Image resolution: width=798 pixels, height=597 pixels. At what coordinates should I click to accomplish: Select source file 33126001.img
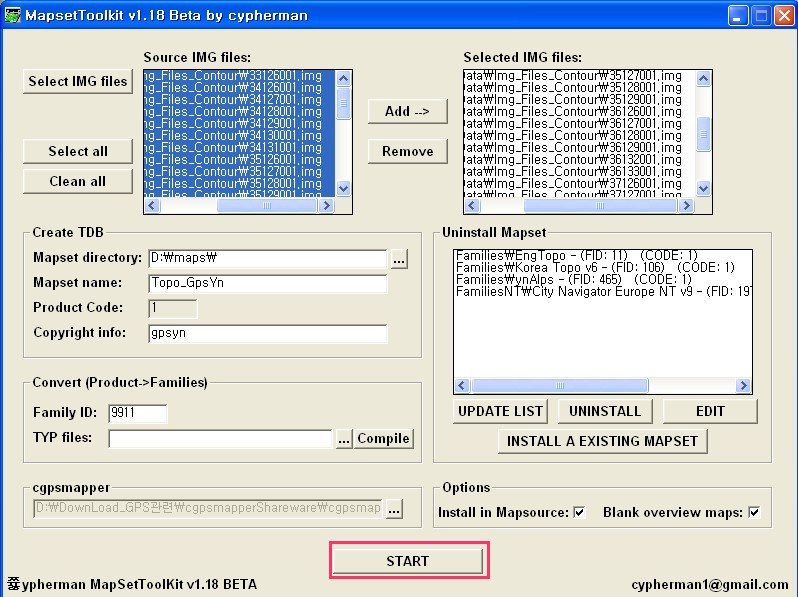pyautogui.click(x=233, y=76)
